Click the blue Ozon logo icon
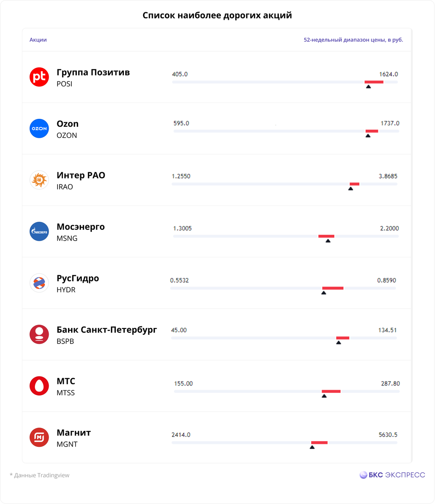Viewport: 435px width, 504px height. [39, 129]
